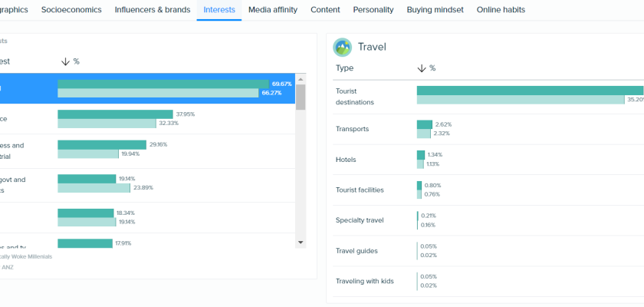Click the Type column header in the Travel panel

point(343,68)
